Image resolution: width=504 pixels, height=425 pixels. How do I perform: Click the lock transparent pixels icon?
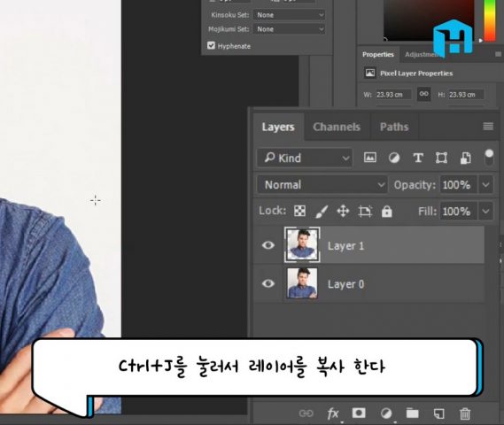click(299, 211)
